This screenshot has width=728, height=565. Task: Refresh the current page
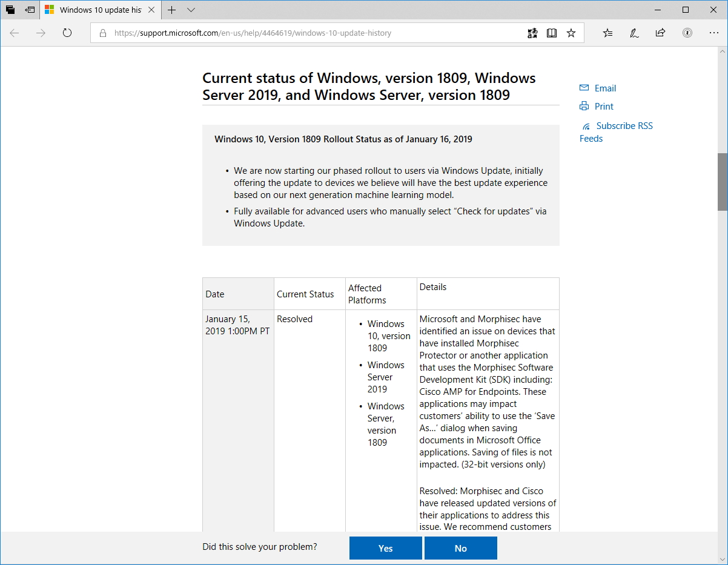[x=67, y=33]
